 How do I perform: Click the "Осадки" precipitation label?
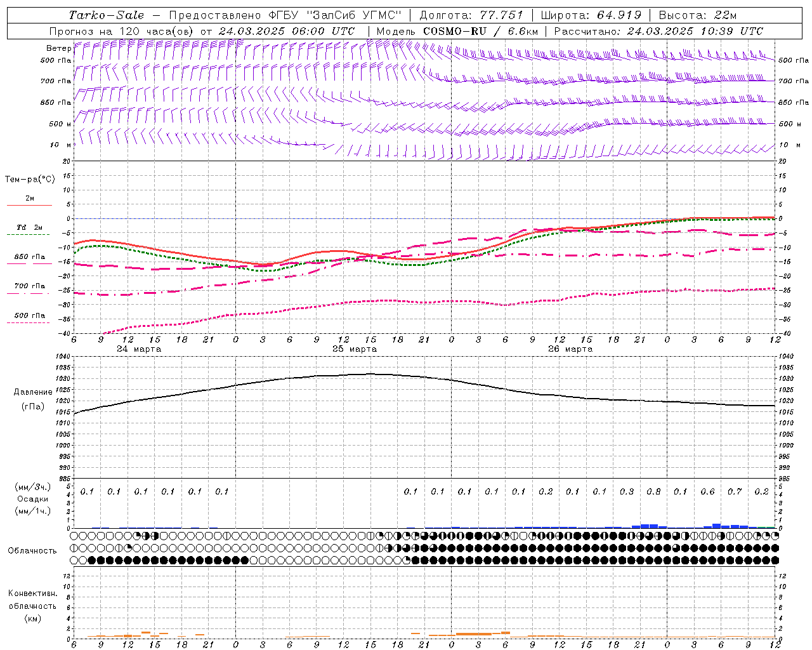(x=33, y=499)
